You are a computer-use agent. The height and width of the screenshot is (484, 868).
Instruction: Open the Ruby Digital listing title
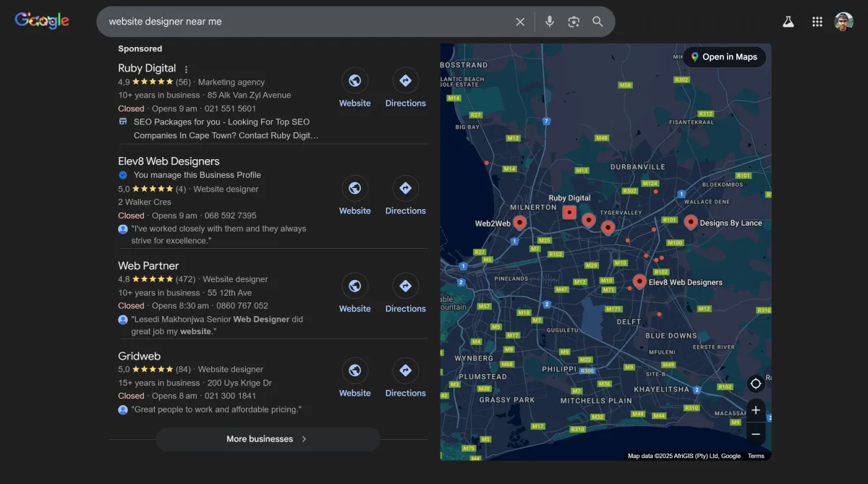[x=147, y=68]
